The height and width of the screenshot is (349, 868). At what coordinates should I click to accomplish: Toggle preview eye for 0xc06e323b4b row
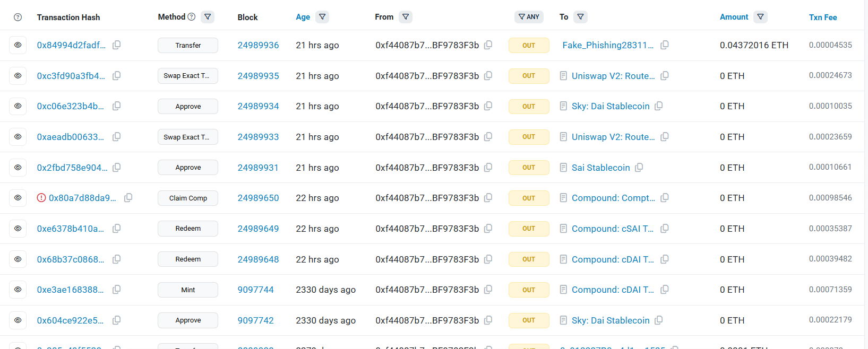(18, 106)
